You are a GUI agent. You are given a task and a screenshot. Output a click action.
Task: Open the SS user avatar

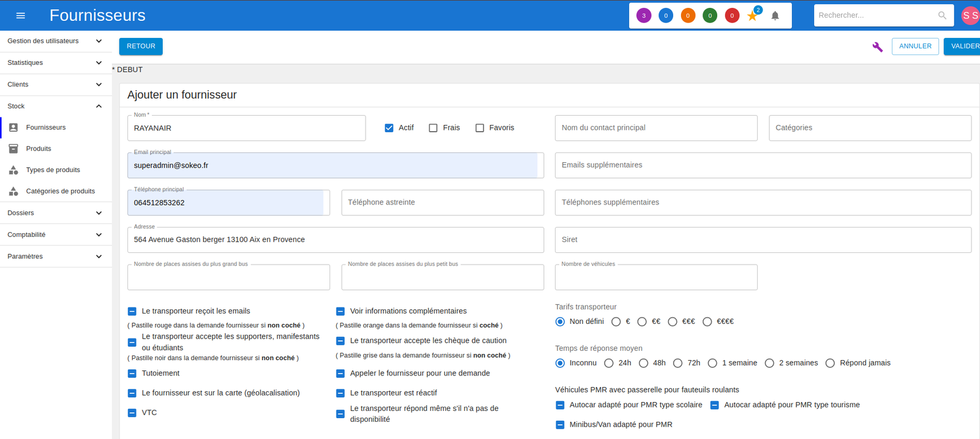pyautogui.click(x=970, y=15)
